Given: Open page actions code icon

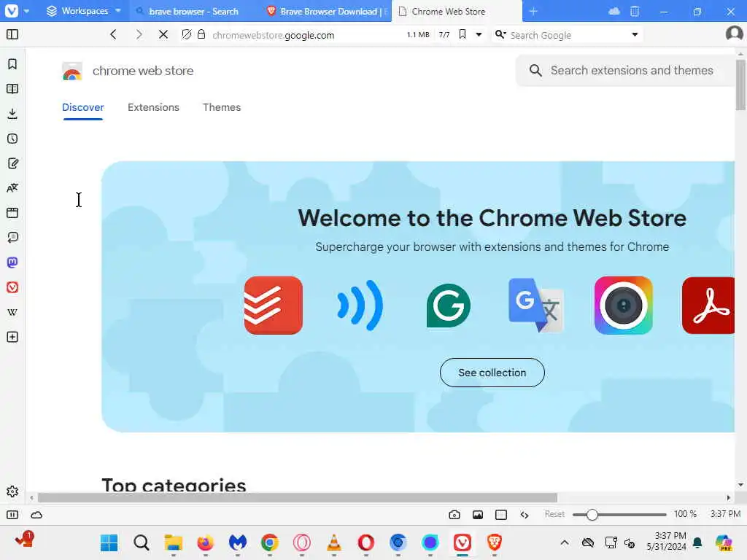Looking at the screenshot, I should (525, 515).
